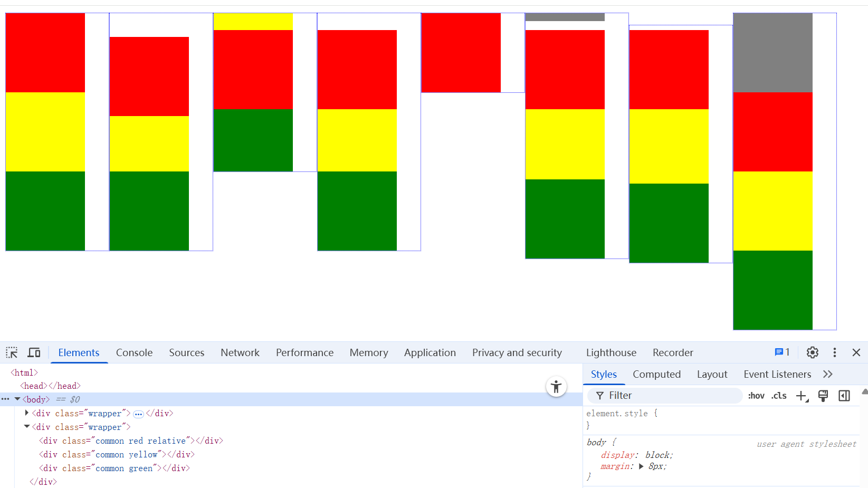The image size is (868, 488).
Task: Open the issues counter badge showing 1
Action: pyautogui.click(x=782, y=352)
